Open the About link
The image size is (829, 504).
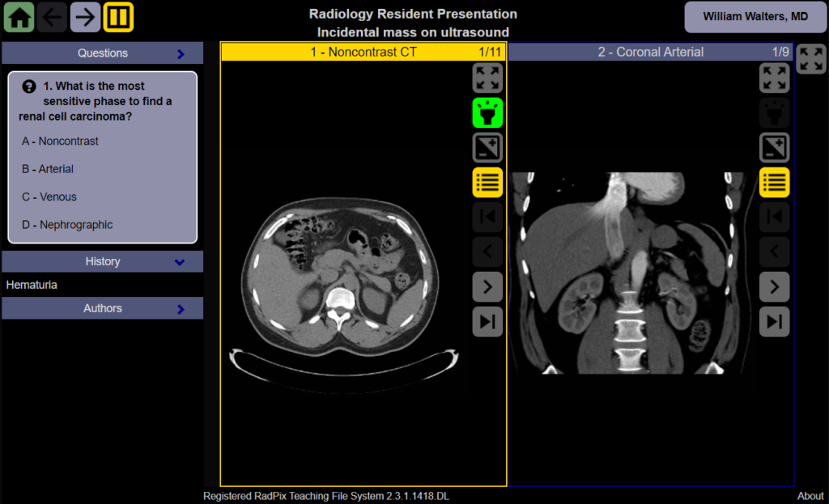pyautogui.click(x=810, y=496)
